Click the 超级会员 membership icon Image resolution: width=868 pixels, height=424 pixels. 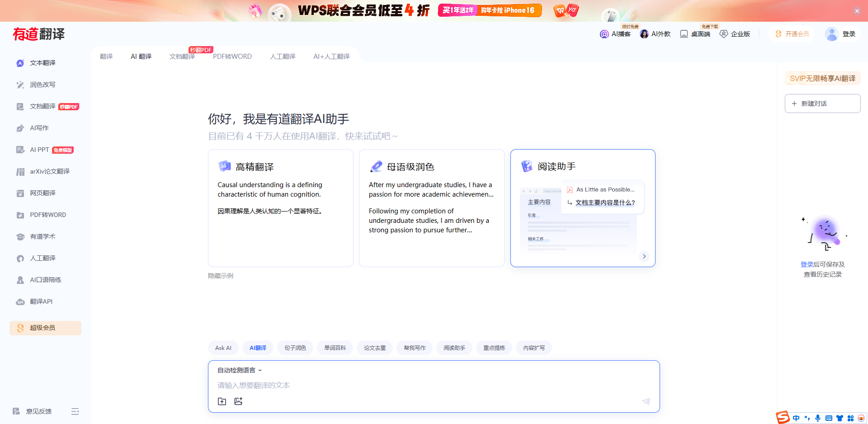[20, 328]
